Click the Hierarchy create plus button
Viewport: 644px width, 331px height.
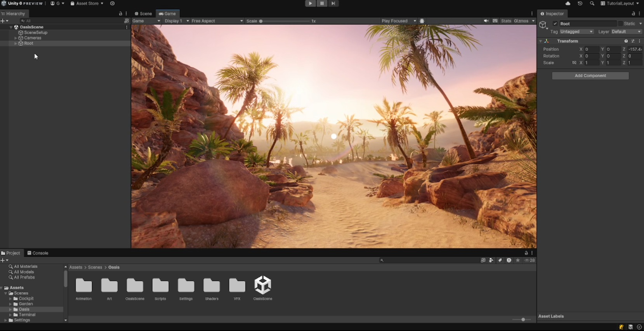[4, 21]
